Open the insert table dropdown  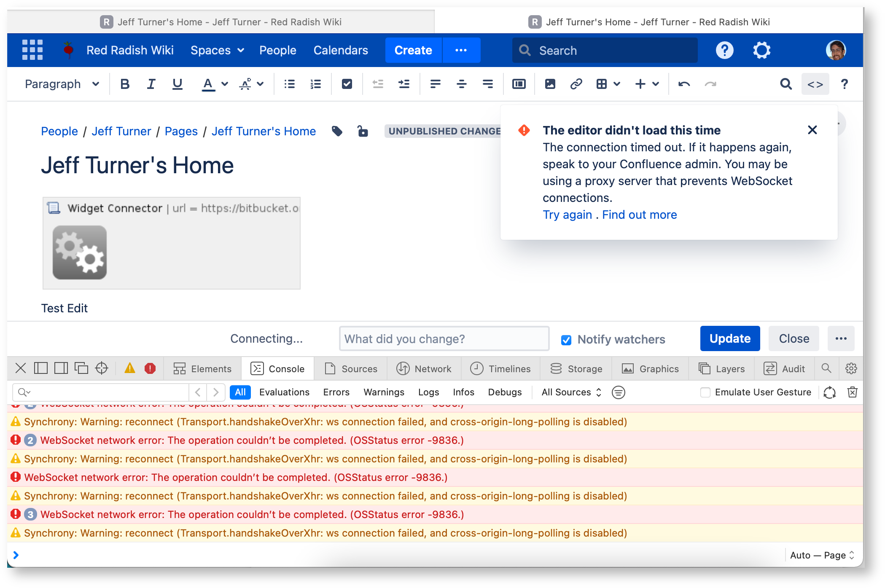608,84
